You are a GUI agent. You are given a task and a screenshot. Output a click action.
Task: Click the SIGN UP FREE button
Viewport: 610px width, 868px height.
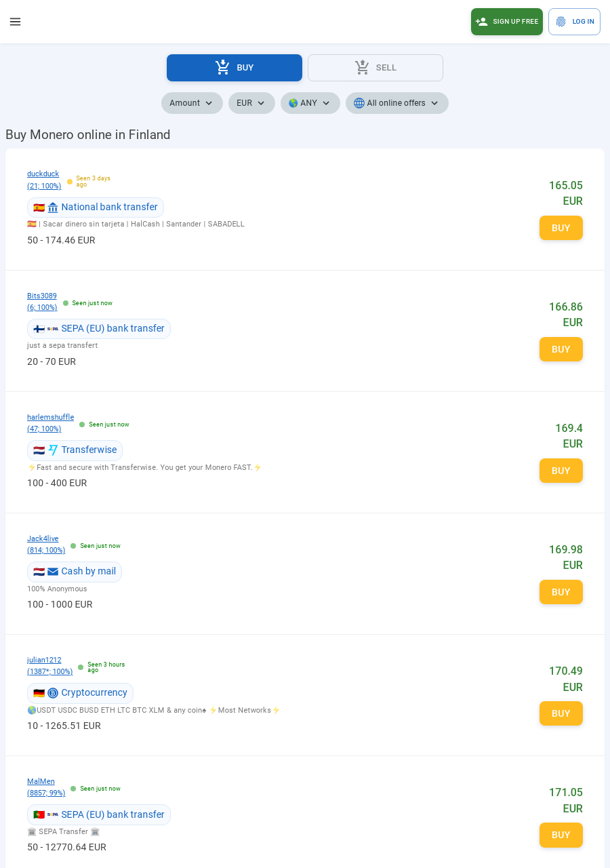point(507,21)
